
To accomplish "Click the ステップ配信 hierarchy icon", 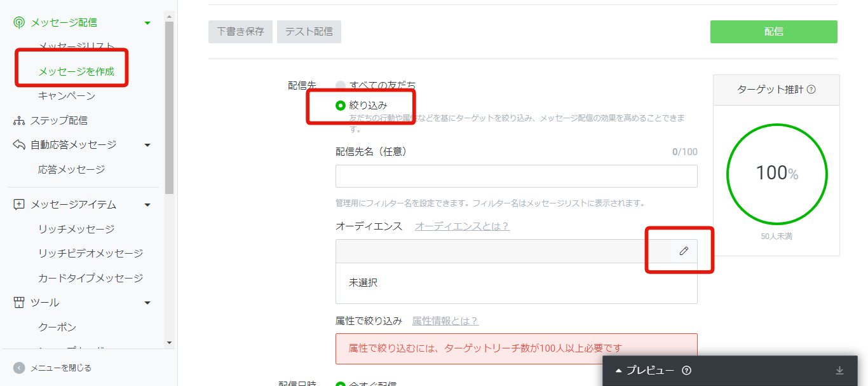I will [19, 120].
